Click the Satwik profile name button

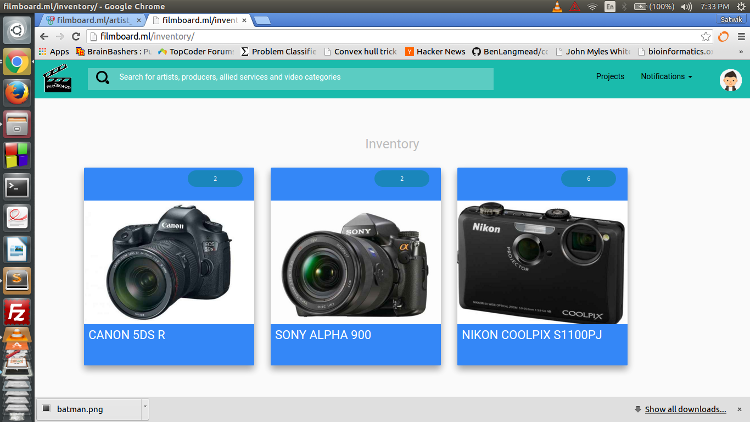pyautogui.click(x=731, y=20)
